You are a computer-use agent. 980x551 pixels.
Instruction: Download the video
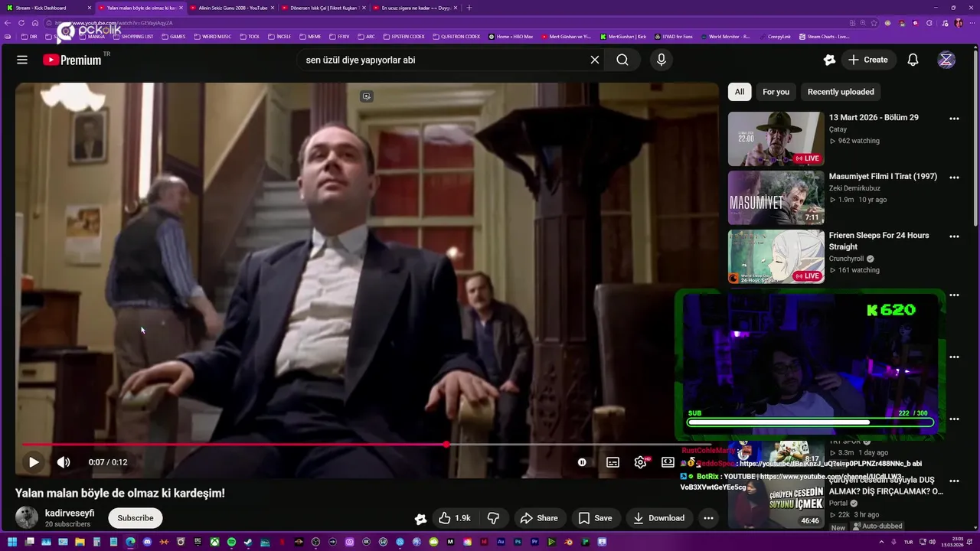[x=658, y=518]
